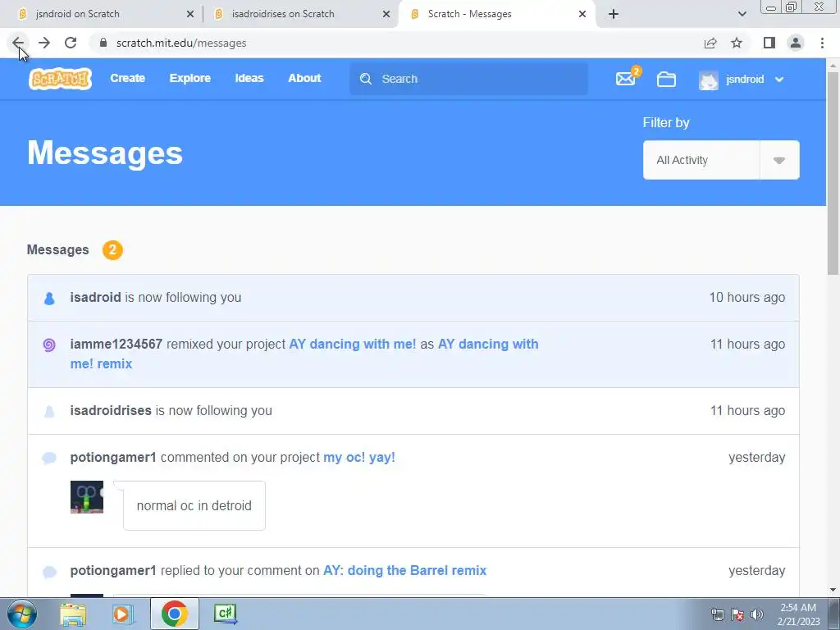Open isadroid user profile link
840x630 pixels.
pos(95,297)
